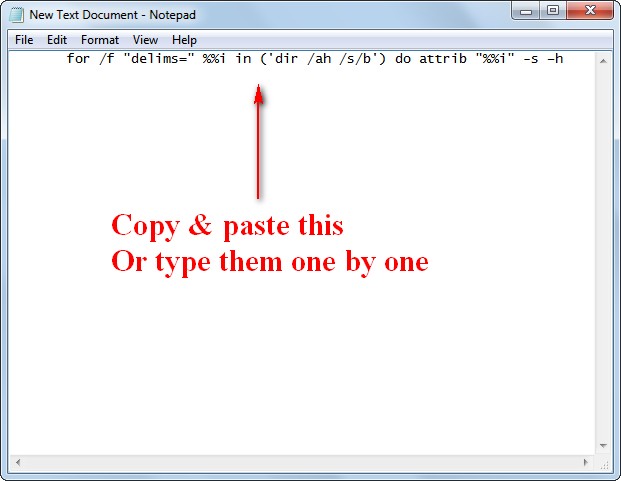621x481 pixels.
Task: Maximize the Notepad window
Action: click(553, 10)
